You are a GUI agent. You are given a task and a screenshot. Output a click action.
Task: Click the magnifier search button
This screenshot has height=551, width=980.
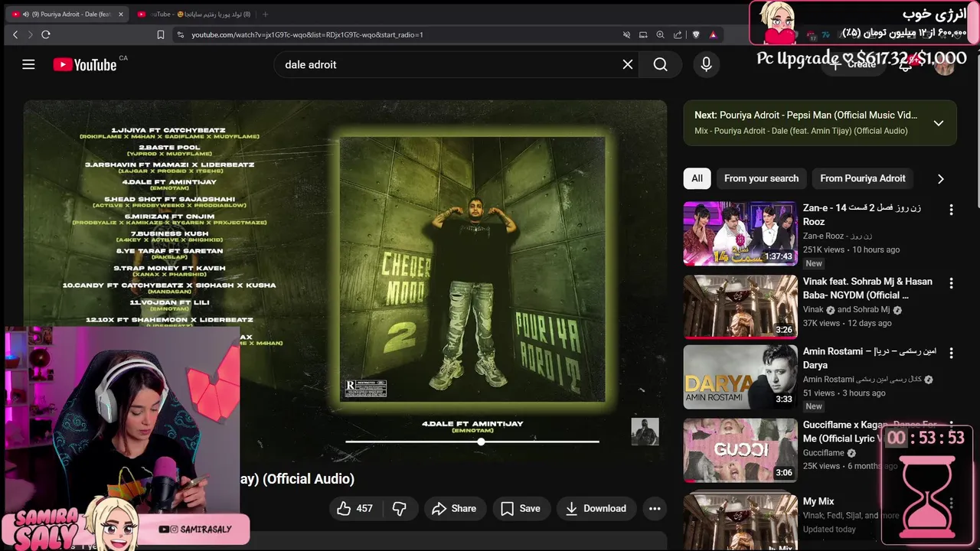click(661, 64)
